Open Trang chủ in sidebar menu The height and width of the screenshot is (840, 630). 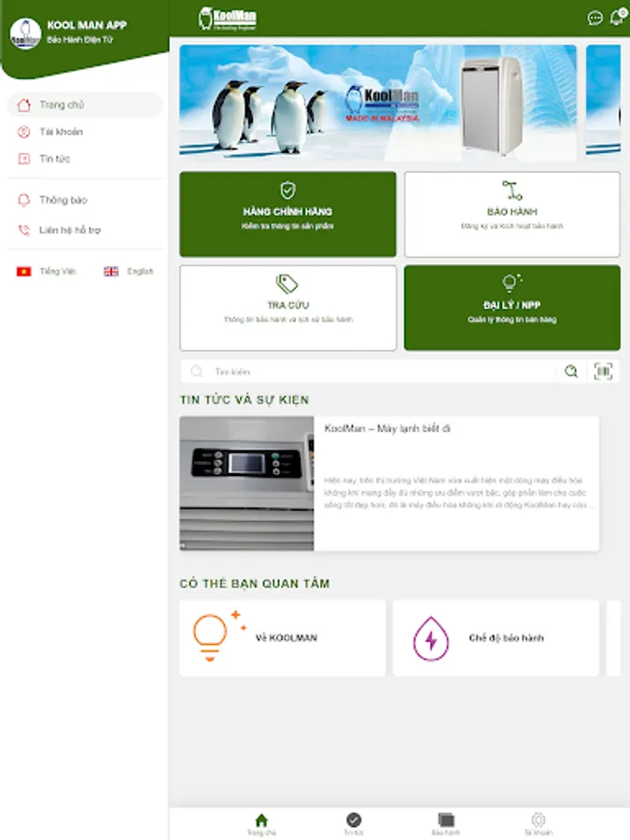[x=85, y=105]
